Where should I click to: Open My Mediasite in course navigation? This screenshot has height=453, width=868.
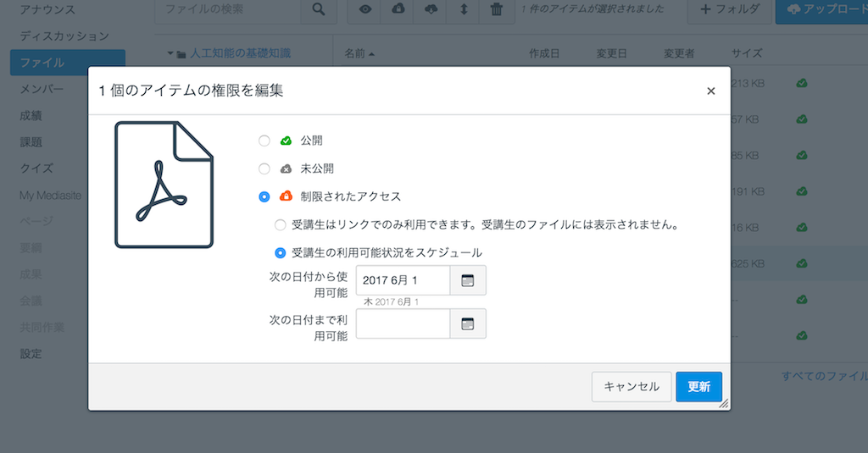click(x=50, y=196)
